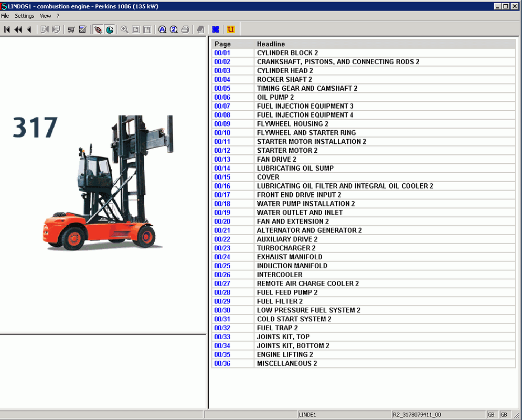Open page link 00/09
522x420 pixels.
[222, 124]
